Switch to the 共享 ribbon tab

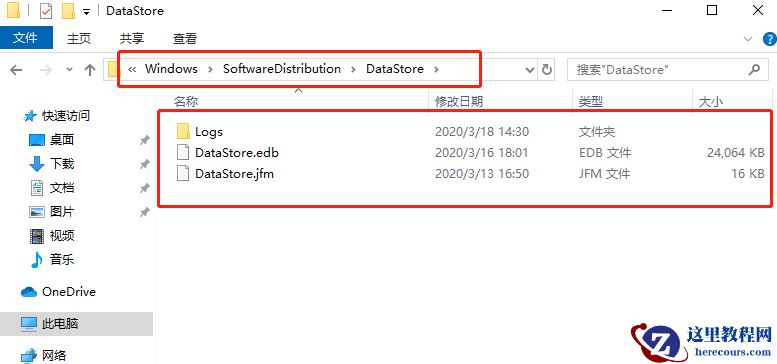(x=132, y=39)
